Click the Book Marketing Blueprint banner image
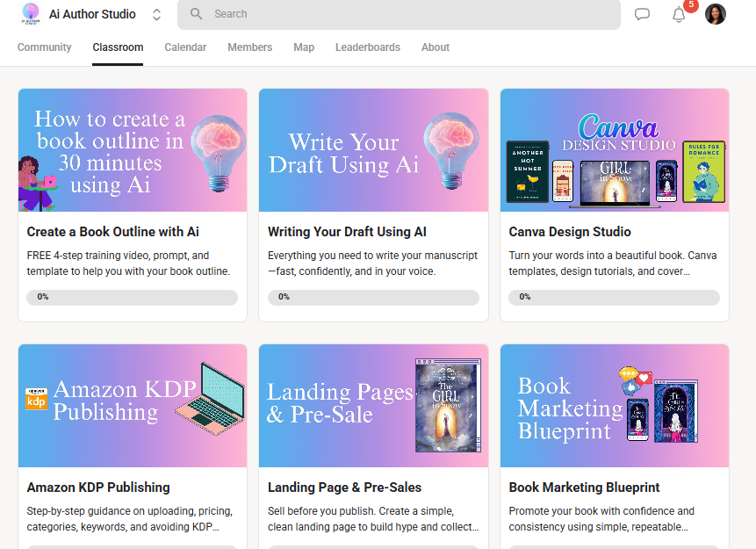Screen dimensions: 756x549 (615, 406)
